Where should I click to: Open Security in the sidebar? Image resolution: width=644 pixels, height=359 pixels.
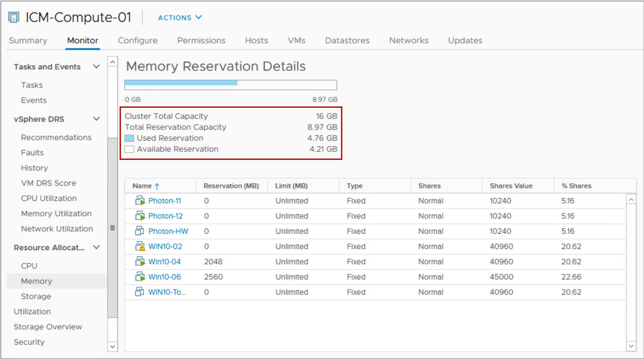(x=29, y=342)
